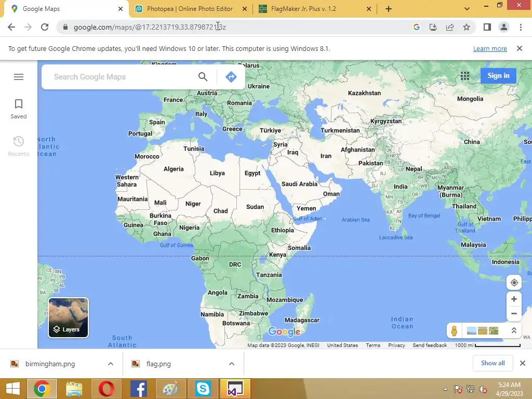The height and width of the screenshot is (399, 532).
Task: Open Directions with the blue arrow icon
Action: tap(231, 77)
